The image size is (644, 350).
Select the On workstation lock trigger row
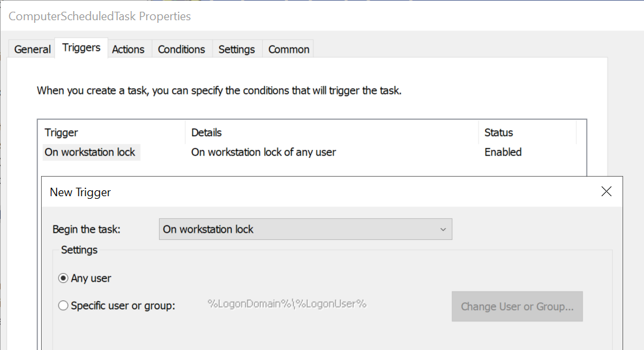pos(90,152)
